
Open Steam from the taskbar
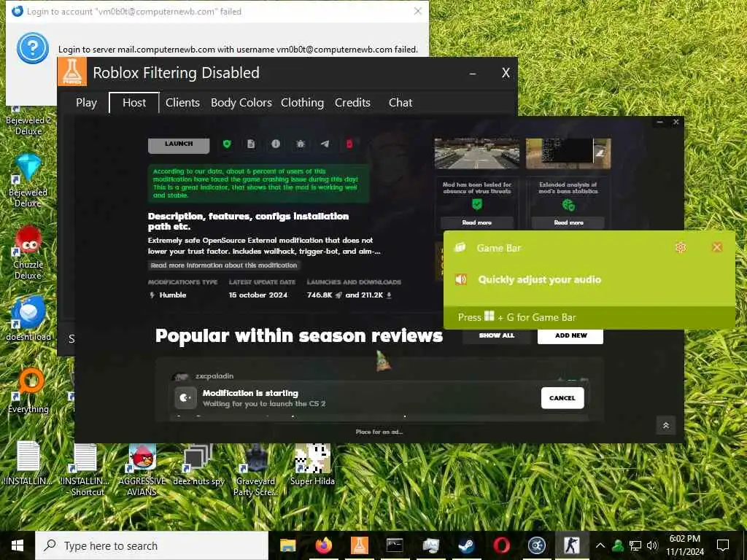[466, 545]
